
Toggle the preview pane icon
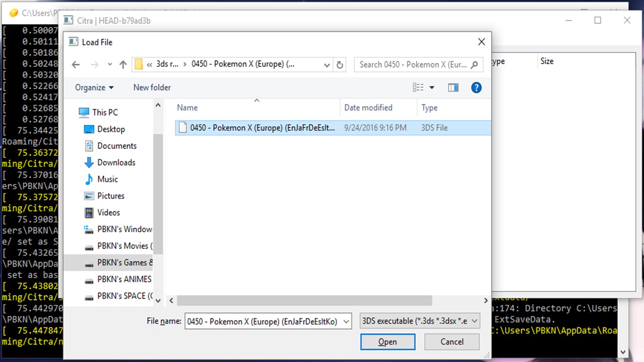tap(453, 87)
